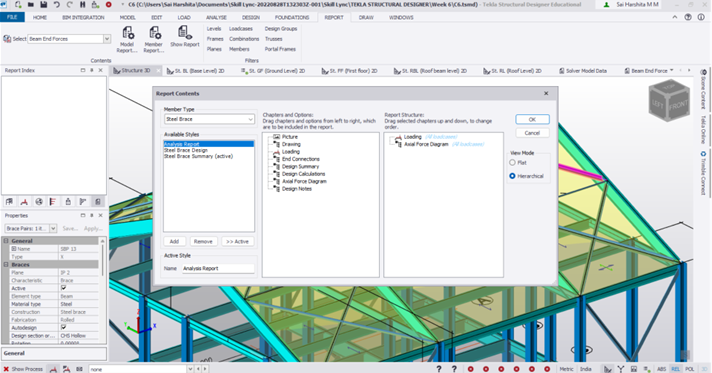
Task: Toggle the 3D button in status bar
Action: pyautogui.click(x=704, y=369)
